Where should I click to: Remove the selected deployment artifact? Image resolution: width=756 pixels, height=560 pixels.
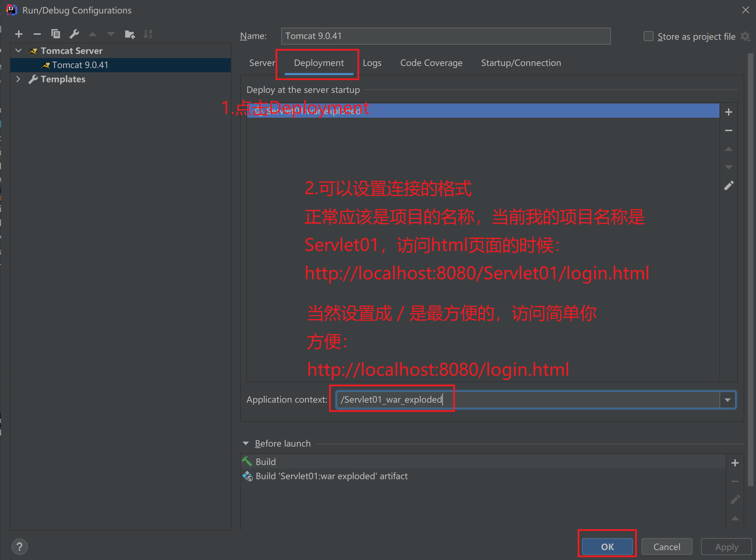(729, 130)
